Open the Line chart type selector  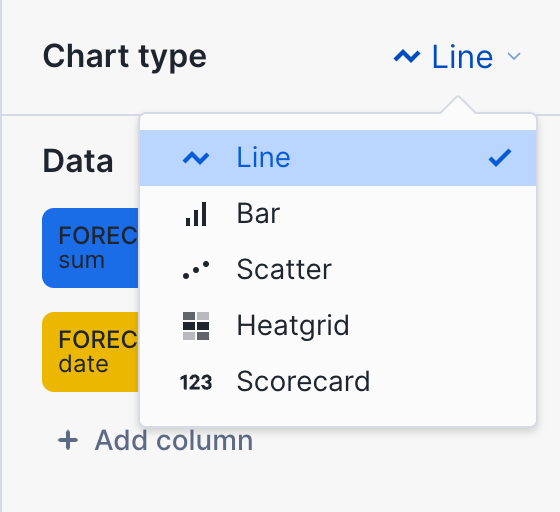[457, 57]
